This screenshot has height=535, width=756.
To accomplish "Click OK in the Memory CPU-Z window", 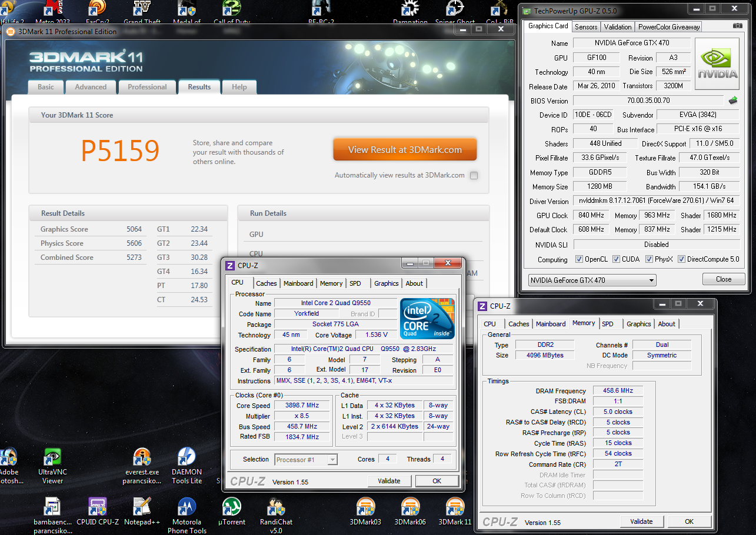I will pos(689,521).
